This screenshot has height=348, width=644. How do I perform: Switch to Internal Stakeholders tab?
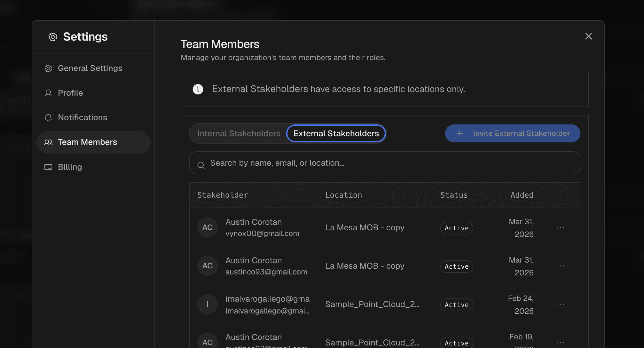point(239,133)
